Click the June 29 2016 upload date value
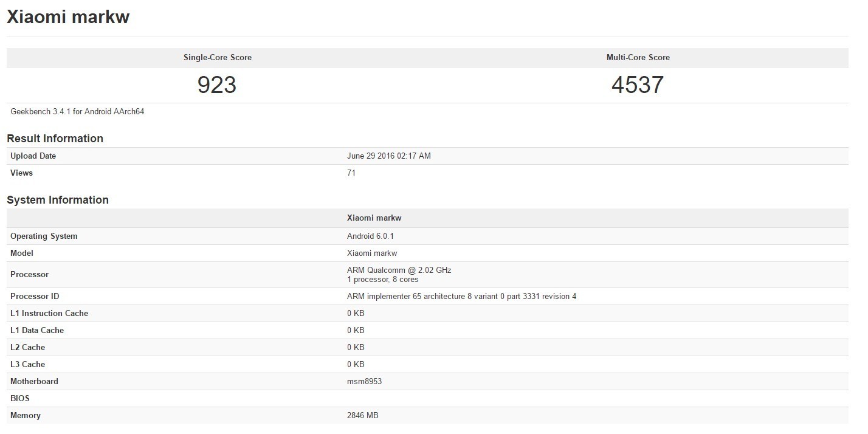Screen dimensions: 868x434 point(388,156)
